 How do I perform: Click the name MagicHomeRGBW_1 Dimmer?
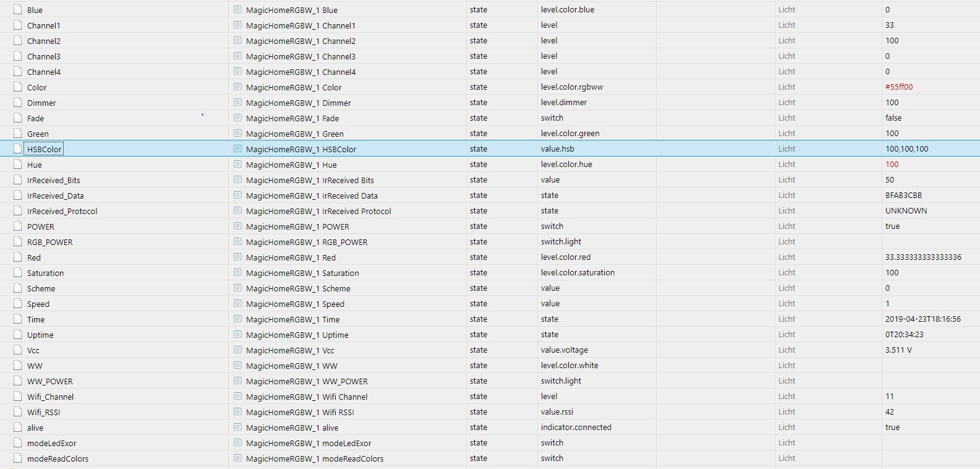(x=298, y=103)
